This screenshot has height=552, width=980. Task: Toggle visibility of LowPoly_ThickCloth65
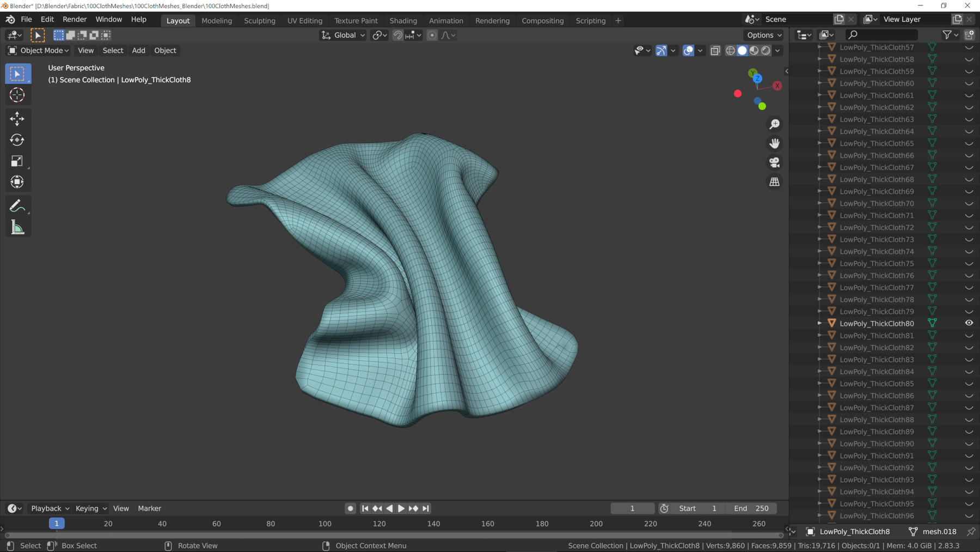click(969, 144)
